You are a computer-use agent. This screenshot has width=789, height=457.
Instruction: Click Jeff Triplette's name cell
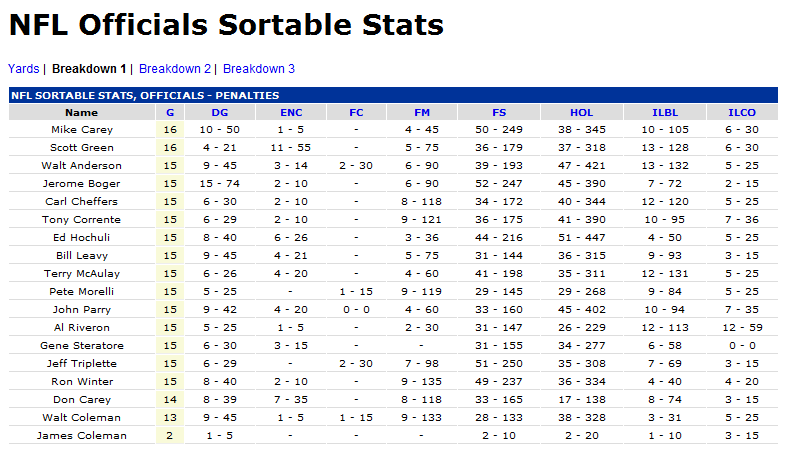click(x=81, y=364)
